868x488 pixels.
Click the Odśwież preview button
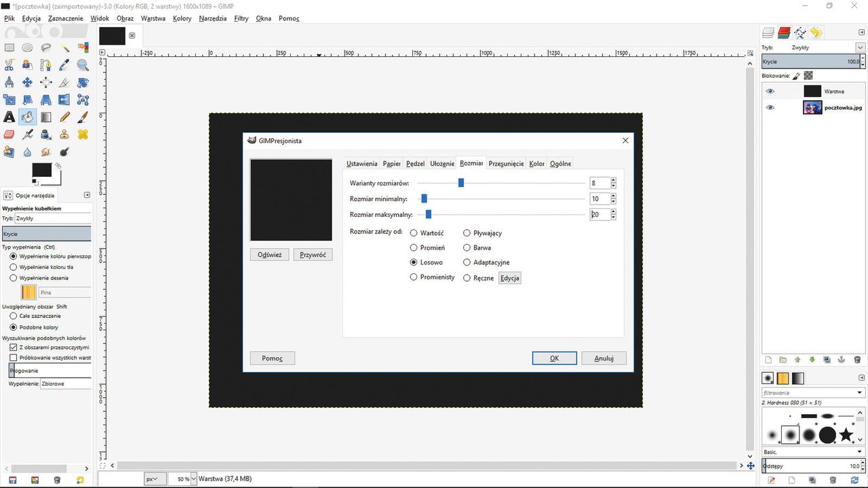coord(270,255)
